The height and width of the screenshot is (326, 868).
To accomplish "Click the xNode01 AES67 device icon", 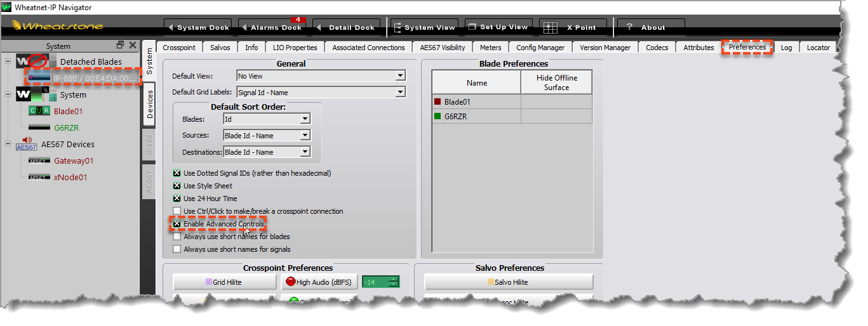I will coord(39,178).
